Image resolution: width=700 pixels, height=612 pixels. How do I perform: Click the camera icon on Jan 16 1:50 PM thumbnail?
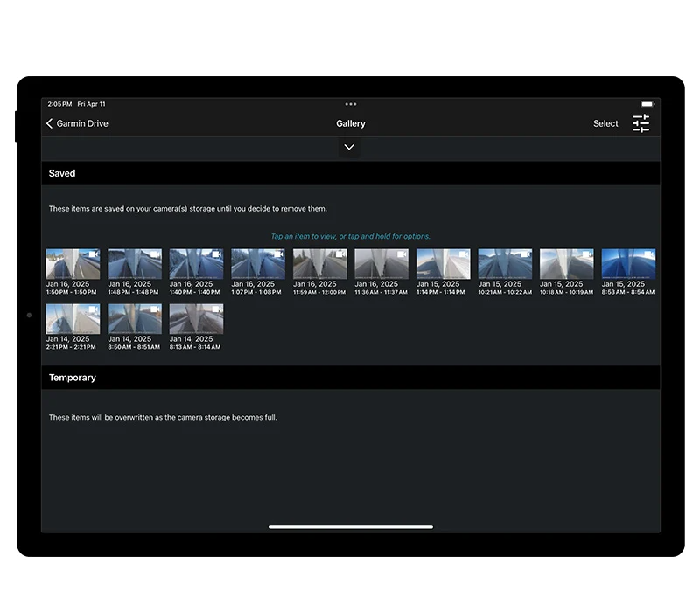click(x=94, y=255)
